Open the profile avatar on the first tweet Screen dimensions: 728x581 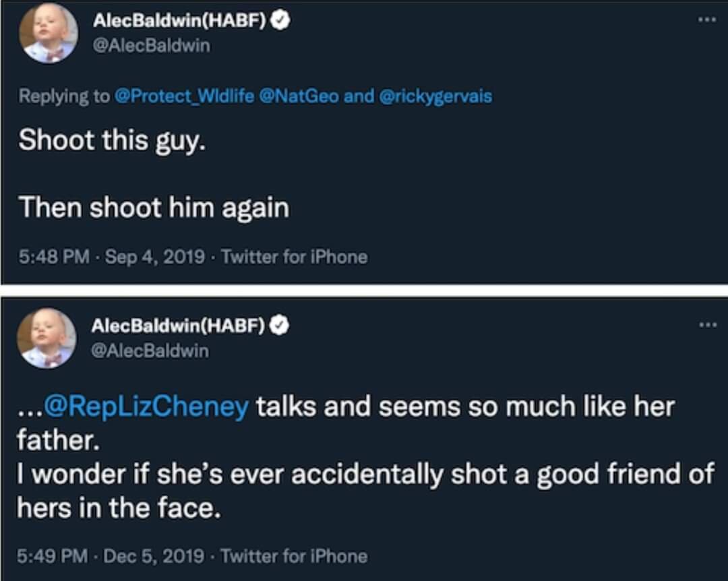click(47, 34)
